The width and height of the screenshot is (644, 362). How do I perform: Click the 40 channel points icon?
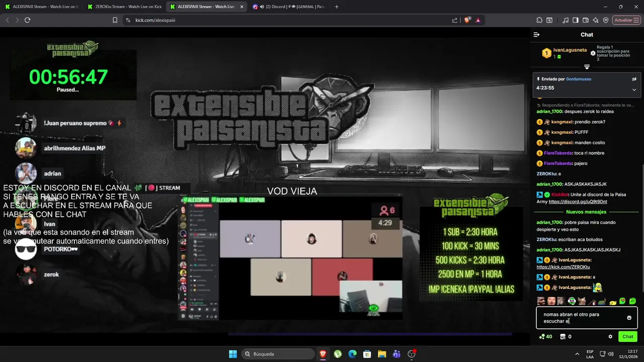[545, 336]
